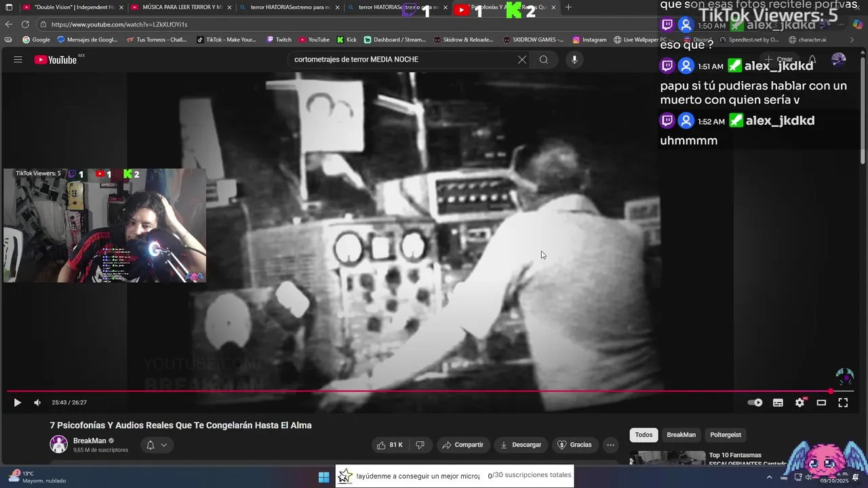Toggle subtitles captions button

(778, 403)
